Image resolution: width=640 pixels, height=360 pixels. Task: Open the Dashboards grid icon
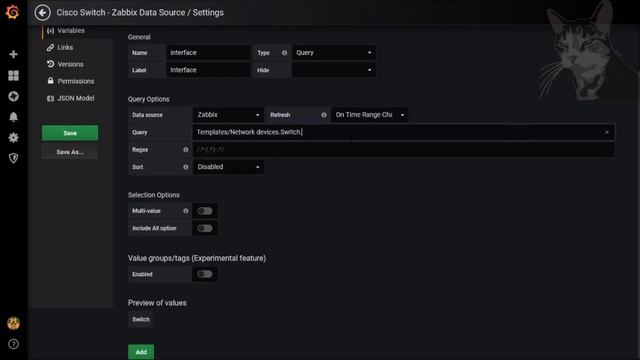(x=13, y=76)
